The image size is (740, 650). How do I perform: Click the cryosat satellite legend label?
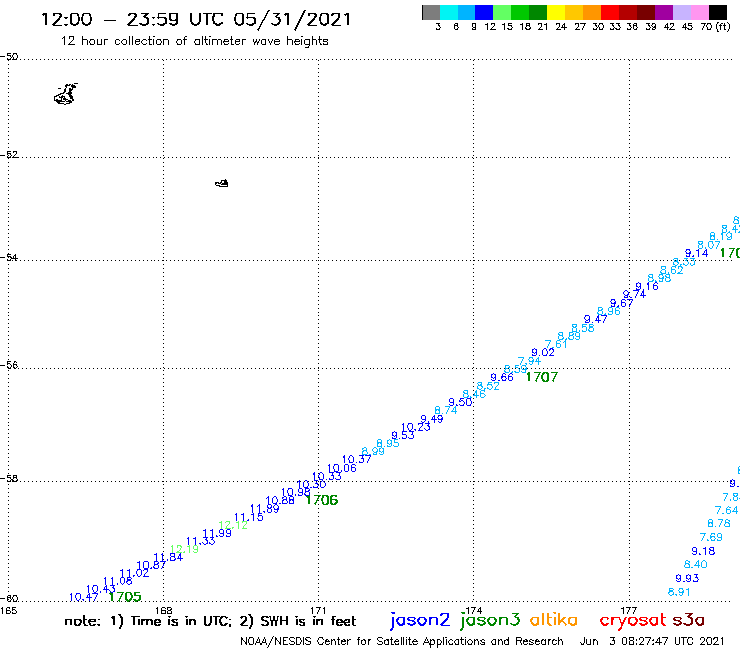click(632, 620)
